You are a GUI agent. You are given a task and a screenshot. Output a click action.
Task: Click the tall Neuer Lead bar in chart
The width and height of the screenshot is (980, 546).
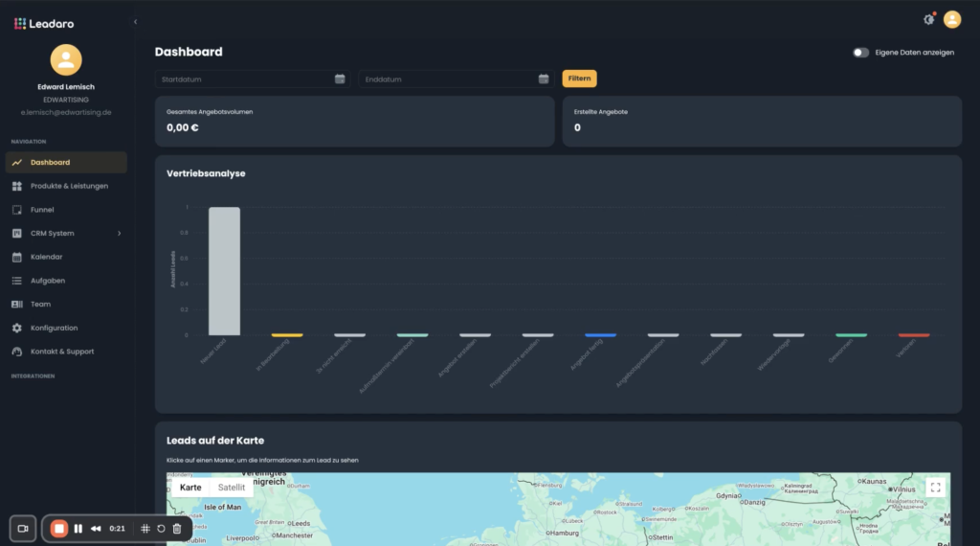point(224,271)
